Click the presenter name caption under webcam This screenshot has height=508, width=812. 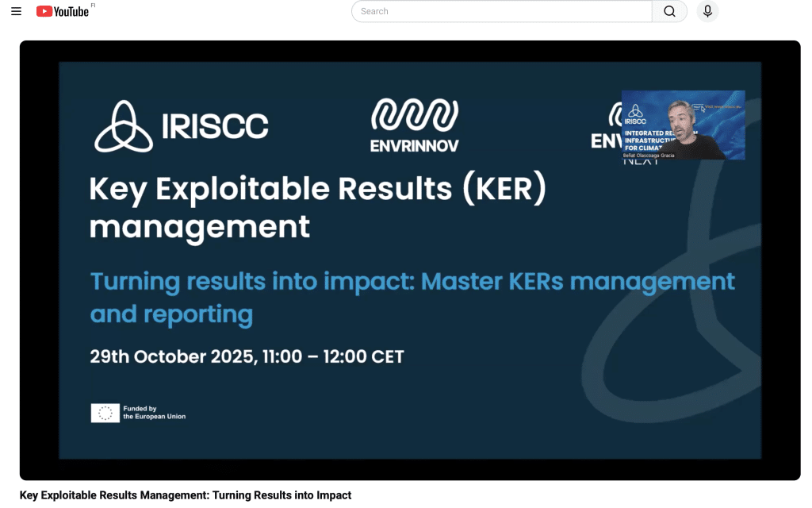[650, 156]
